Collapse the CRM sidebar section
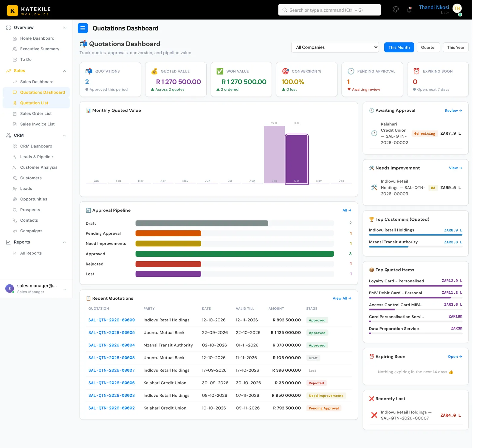477x448 pixels. click(64, 136)
